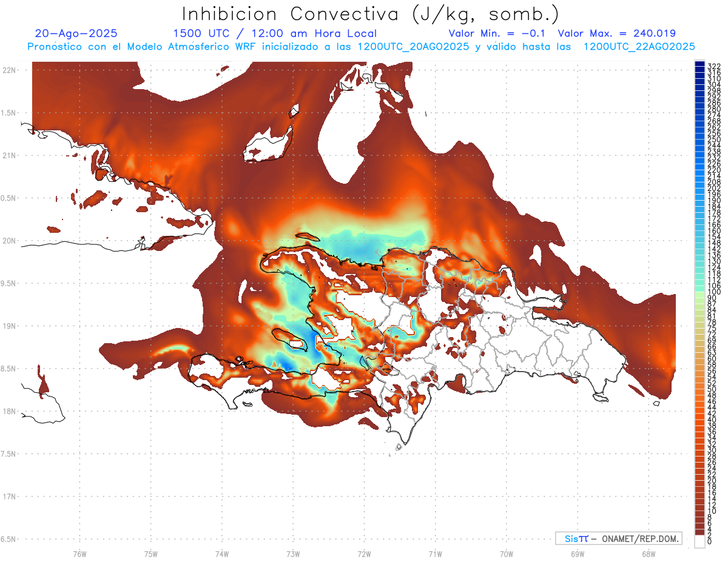Click the legend value 60

click(712, 358)
